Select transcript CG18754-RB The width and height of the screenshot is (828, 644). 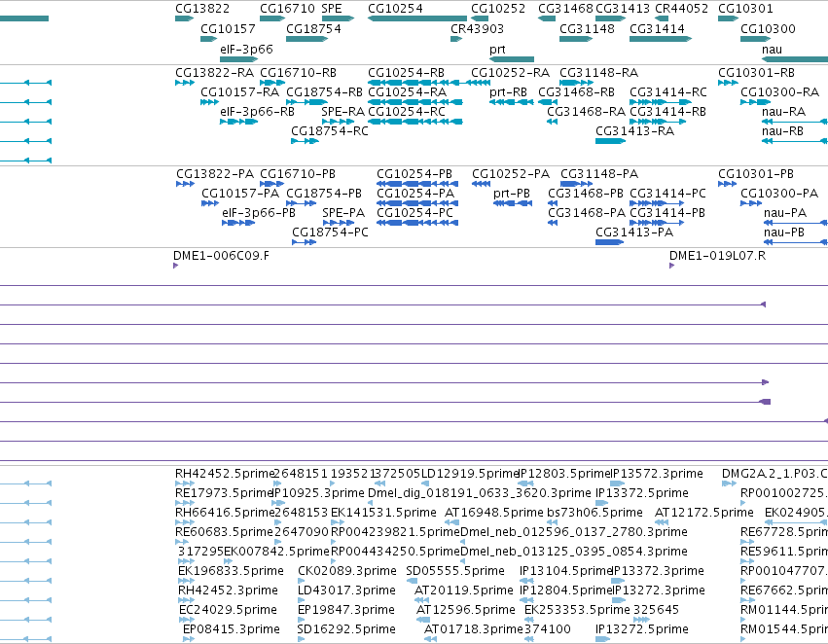306,102
